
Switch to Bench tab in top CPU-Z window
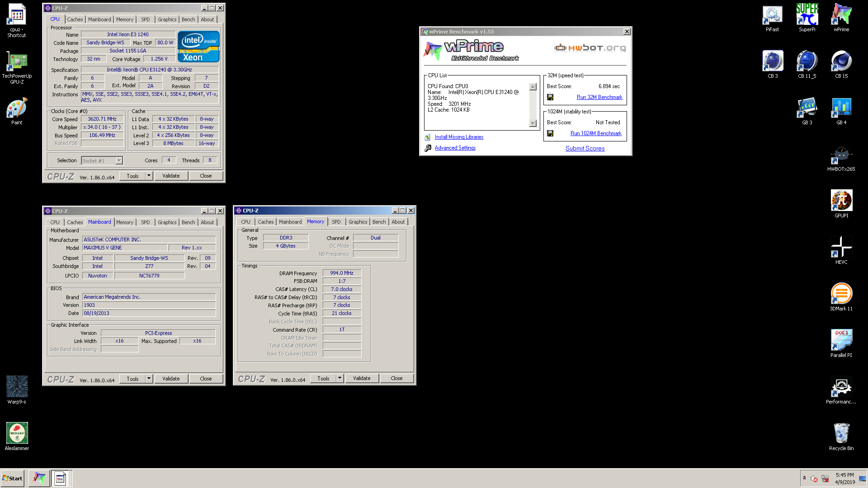(189, 19)
